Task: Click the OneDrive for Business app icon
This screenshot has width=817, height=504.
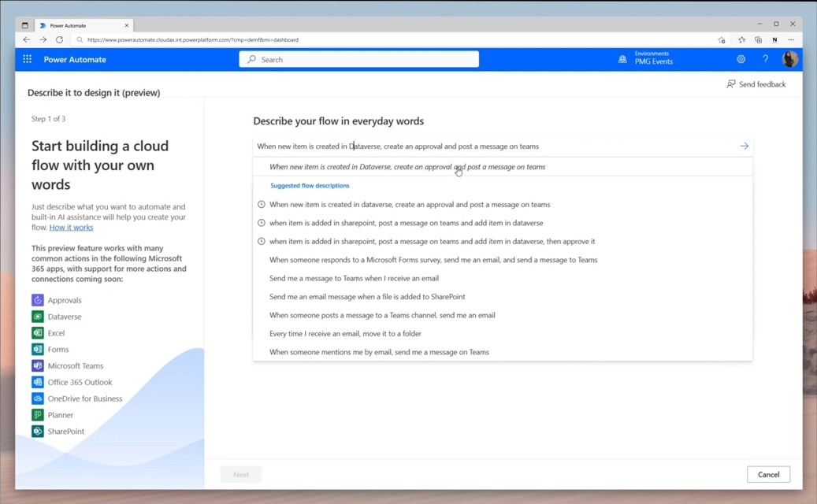Action: pos(38,398)
